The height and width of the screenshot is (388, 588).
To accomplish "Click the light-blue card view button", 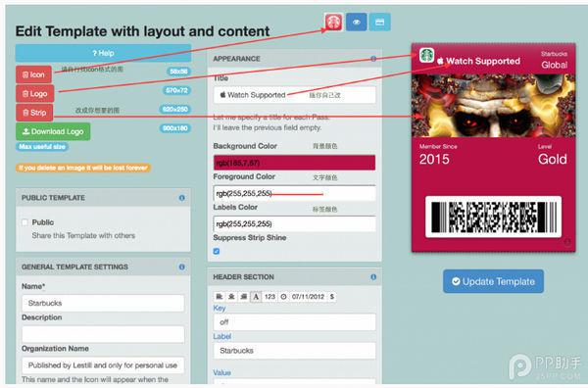I will tap(380, 23).
